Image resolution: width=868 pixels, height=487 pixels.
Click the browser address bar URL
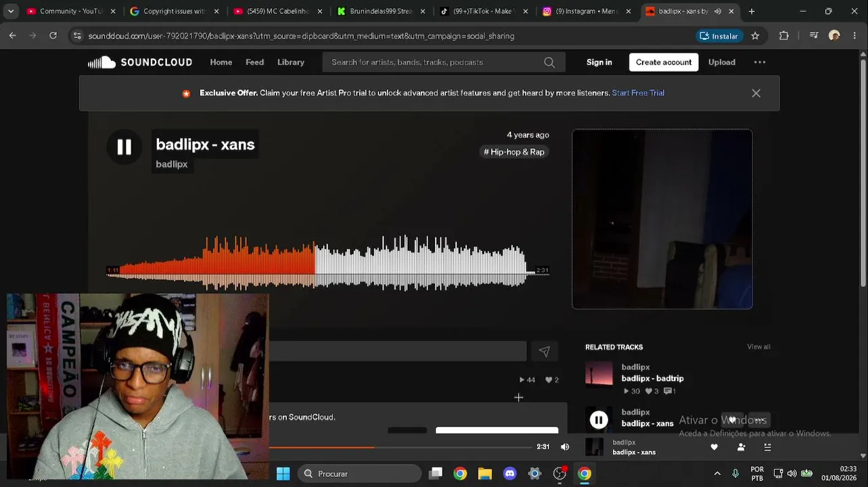pos(301,36)
